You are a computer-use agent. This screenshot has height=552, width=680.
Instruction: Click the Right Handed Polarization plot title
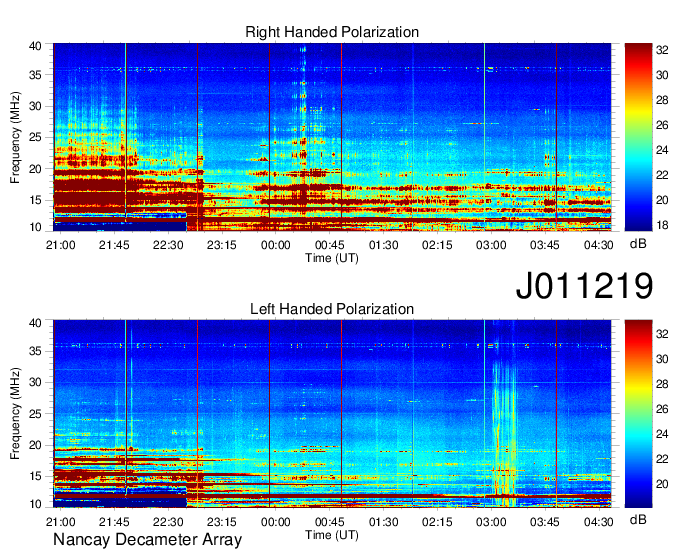click(332, 32)
